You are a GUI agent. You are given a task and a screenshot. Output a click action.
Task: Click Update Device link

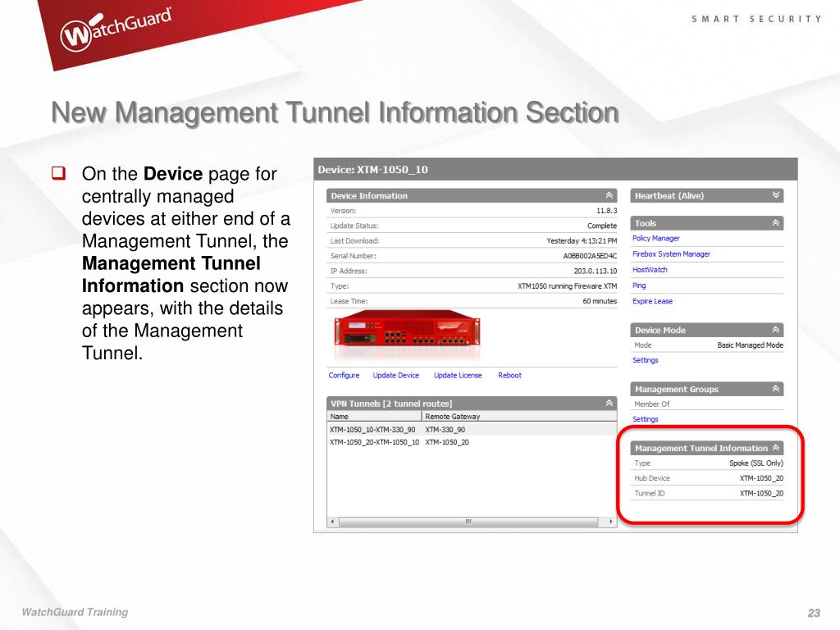click(396, 376)
